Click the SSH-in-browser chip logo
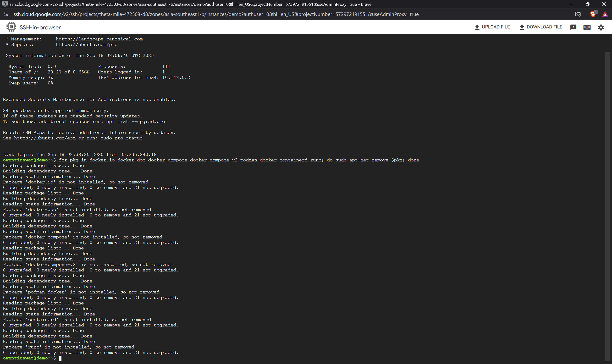This screenshot has height=364, width=612. click(11, 27)
